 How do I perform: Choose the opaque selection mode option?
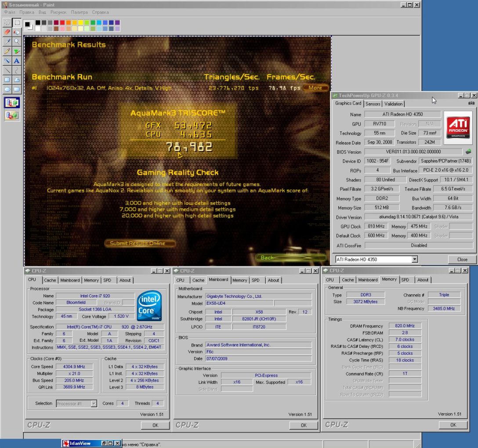tap(12, 103)
